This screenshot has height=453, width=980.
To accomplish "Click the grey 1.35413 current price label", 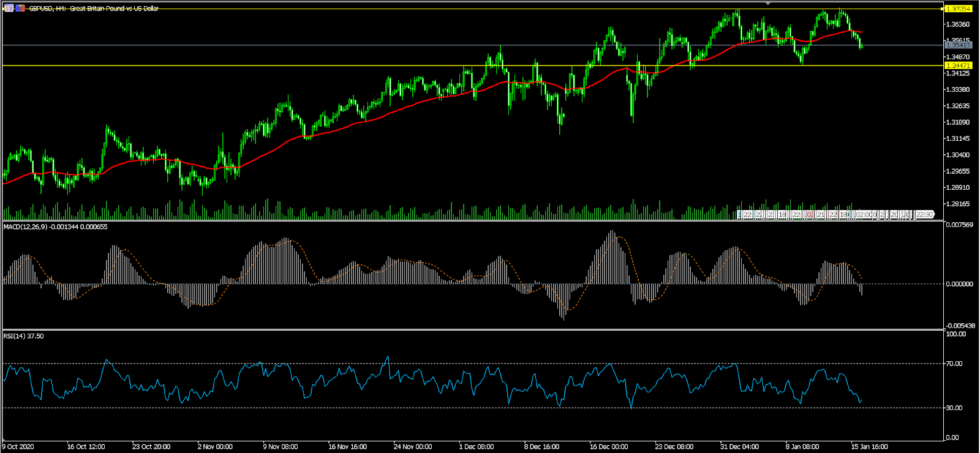I will pos(958,45).
